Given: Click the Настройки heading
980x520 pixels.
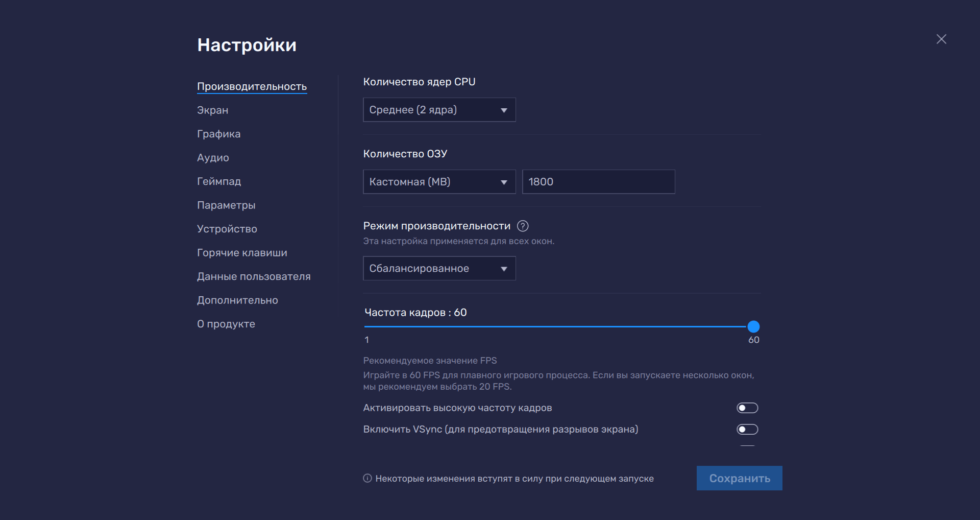Looking at the screenshot, I should point(247,45).
